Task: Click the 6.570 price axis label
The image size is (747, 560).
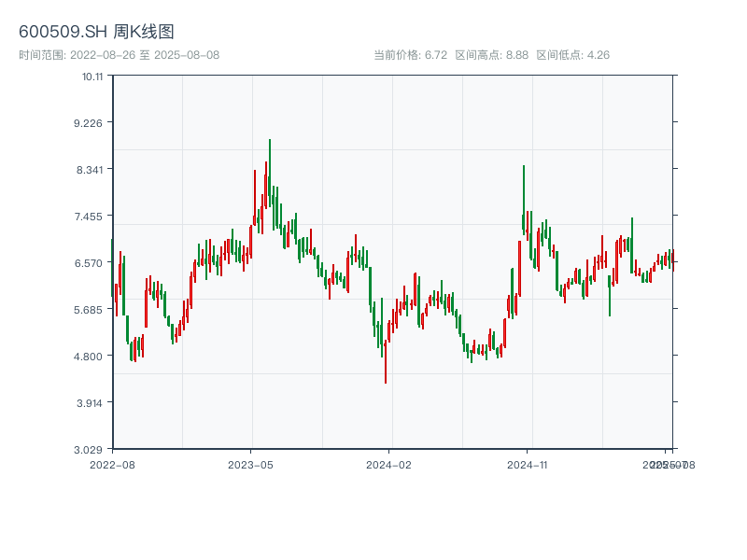Action: pos(90,263)
